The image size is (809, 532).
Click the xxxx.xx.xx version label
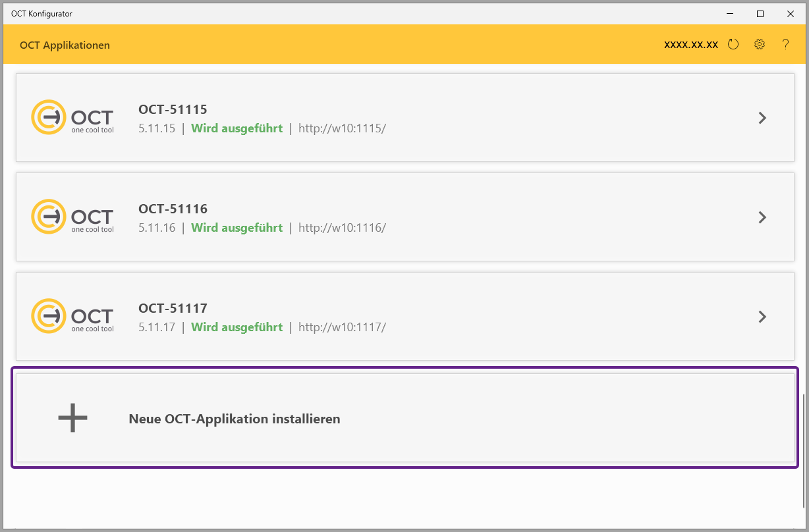tap(691, 45)
